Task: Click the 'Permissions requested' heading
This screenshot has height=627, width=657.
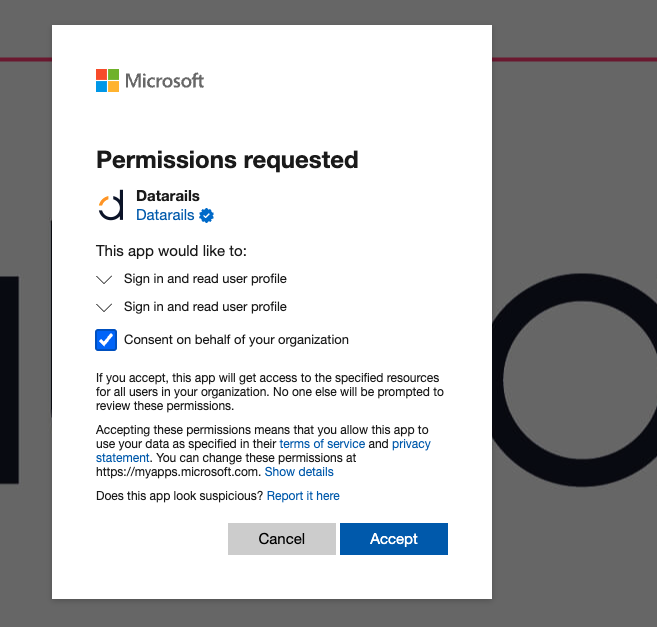Action: pyautogui.click(x=227, y=159)
